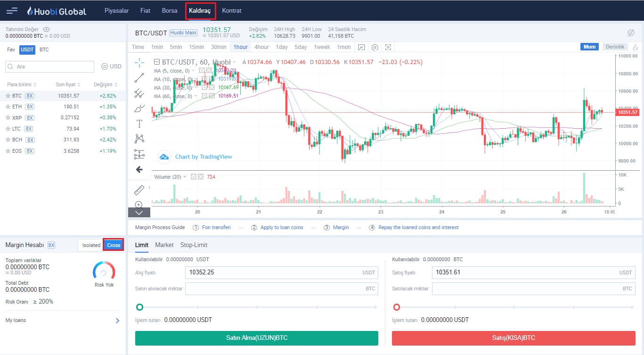The image size is (644, 355).
Task: Expand Volume (20) dropdown arrow
Action: tap(185, 177)
